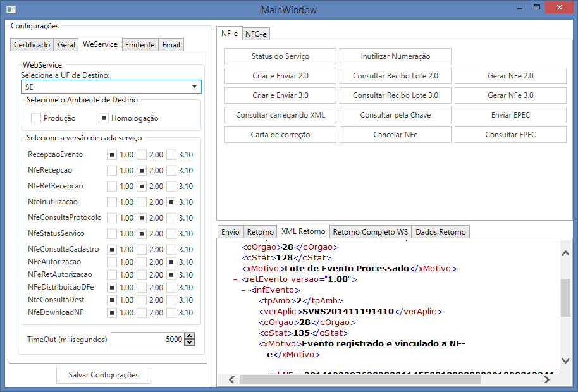
Task: Check NfeDownloadNF version 3.10 checkbox
Action: pyautogui.click(x=171, y=313)
